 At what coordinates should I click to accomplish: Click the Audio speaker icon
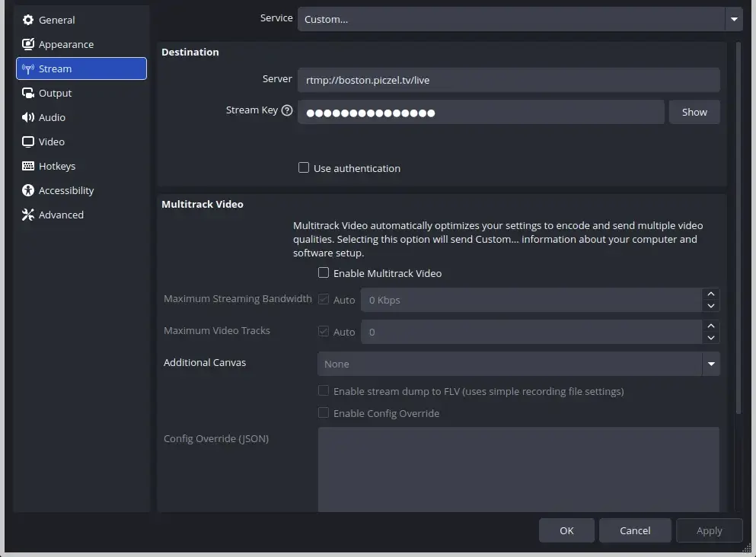(x=28, y=118)
